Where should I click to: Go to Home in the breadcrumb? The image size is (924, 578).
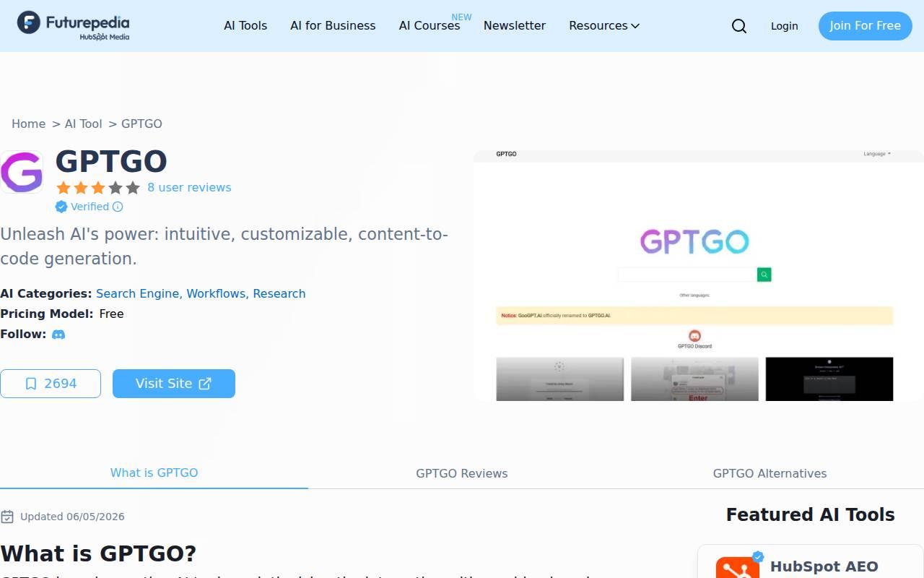(28, 124)
